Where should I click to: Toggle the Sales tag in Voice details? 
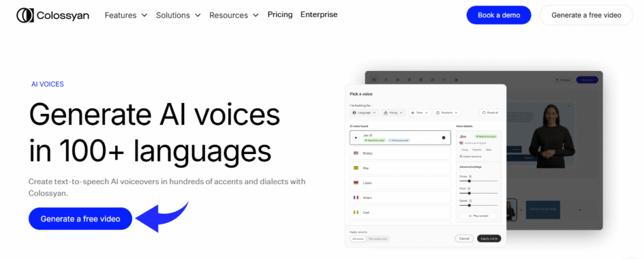pyautogui.click(x=488, y=150)
